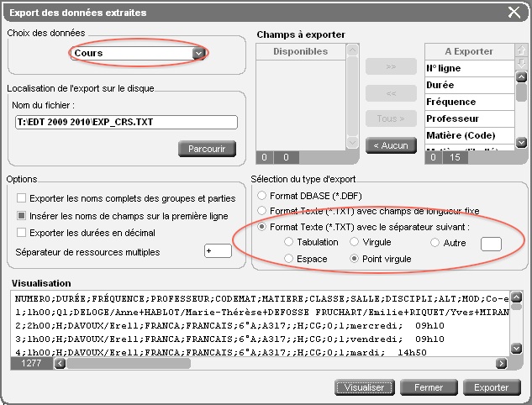Select Format DBASE (*.DBF) export type
The width and height of the screenshot is (532, 405).
tap(262, 195)
